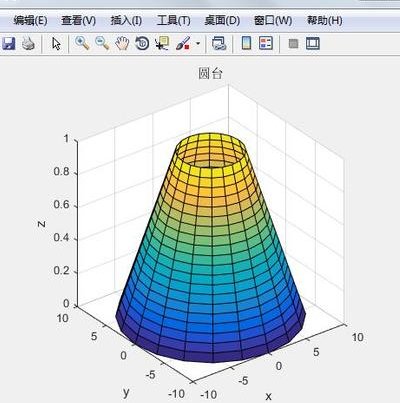Screen dimensions: 400x403
Task: Select the z axis label
Action: (x=41, y=224)
